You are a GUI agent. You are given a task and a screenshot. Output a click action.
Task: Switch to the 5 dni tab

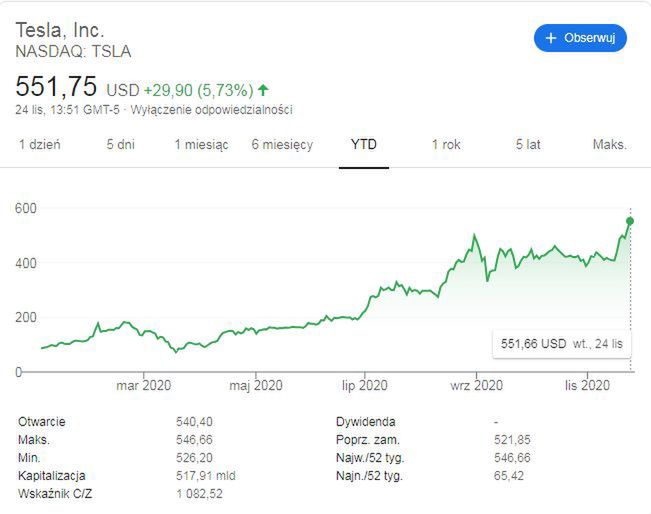(x=121, y=145)
